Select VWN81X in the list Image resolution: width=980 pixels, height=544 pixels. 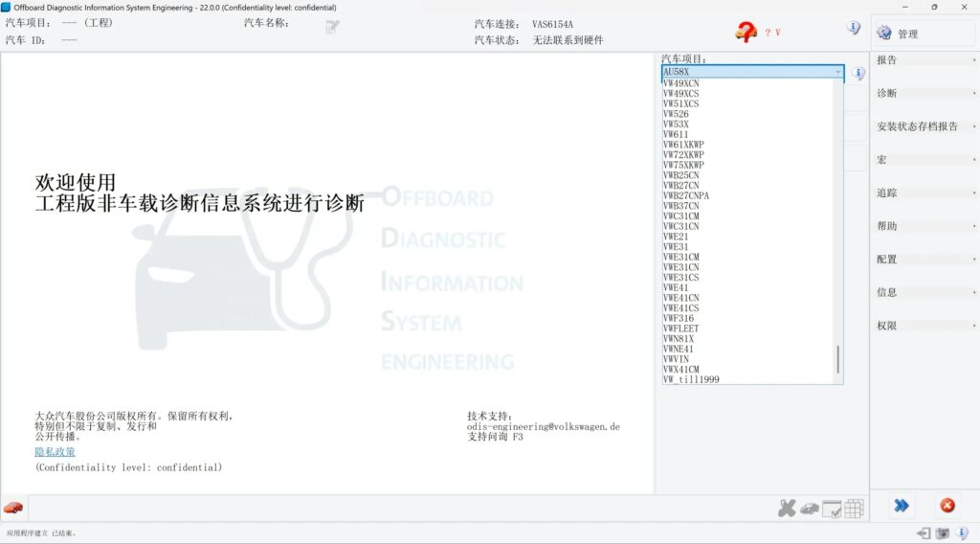tap(747, 338)
